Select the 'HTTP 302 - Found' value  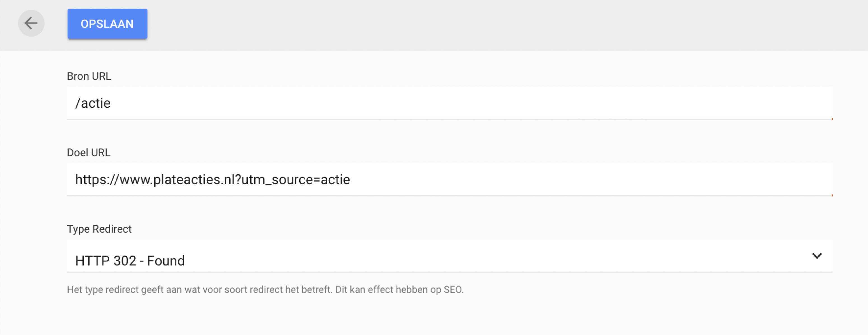click(130, 261)
